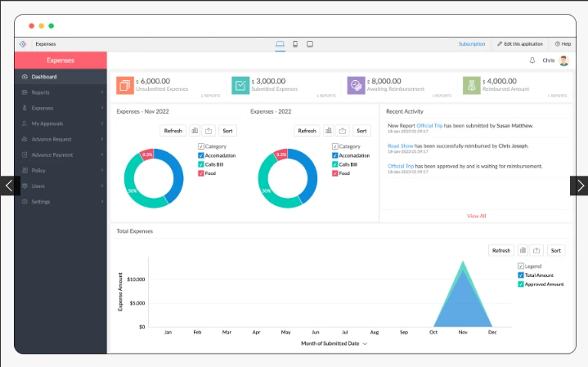Image resolution: width=588 pixels, height=367 pixels.
Task: Open the Dashboard menu item
Action: (61, 77)
